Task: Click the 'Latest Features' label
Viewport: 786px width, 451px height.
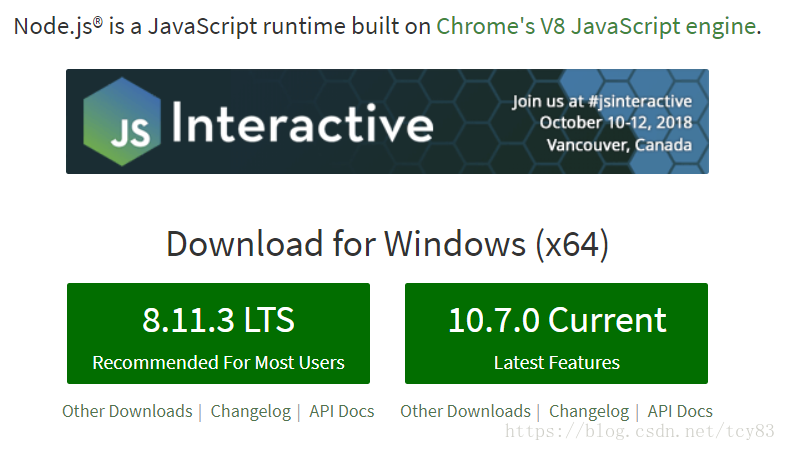Action: 556,363
